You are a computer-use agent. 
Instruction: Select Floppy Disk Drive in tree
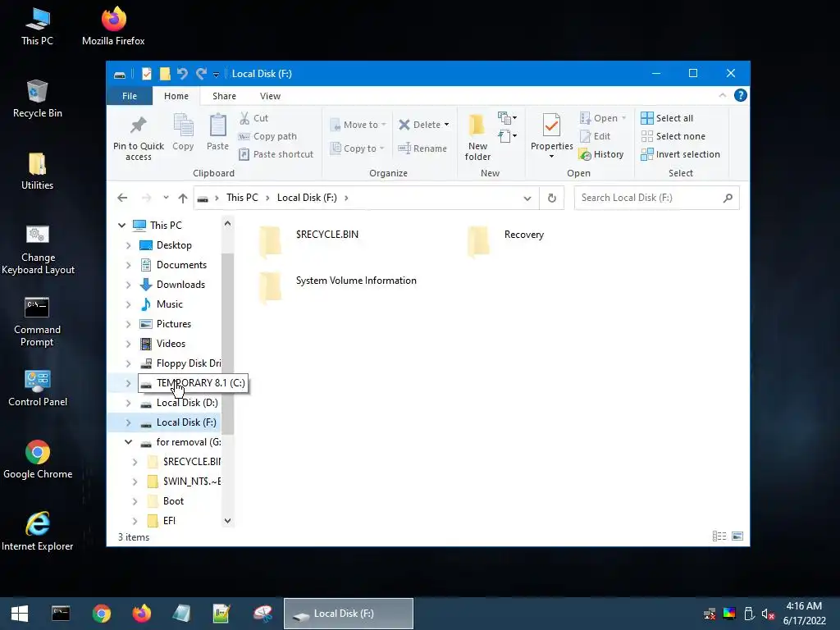[x=180, y=363]
